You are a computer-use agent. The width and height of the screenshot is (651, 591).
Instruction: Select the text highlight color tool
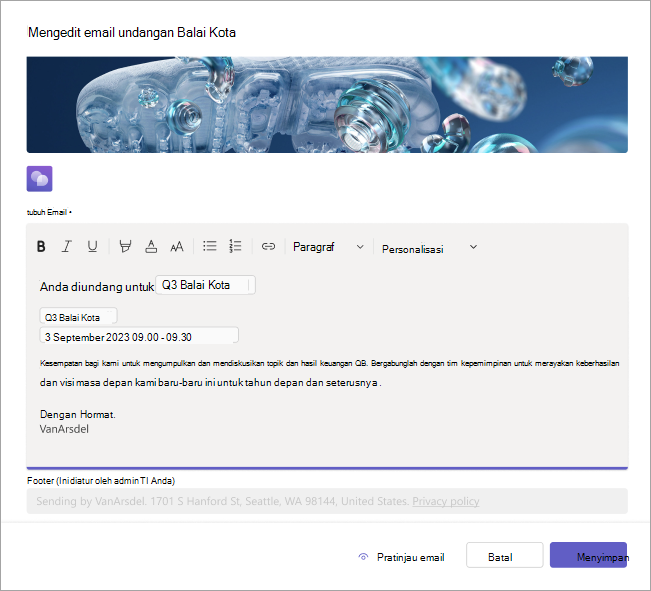point(125,246)
